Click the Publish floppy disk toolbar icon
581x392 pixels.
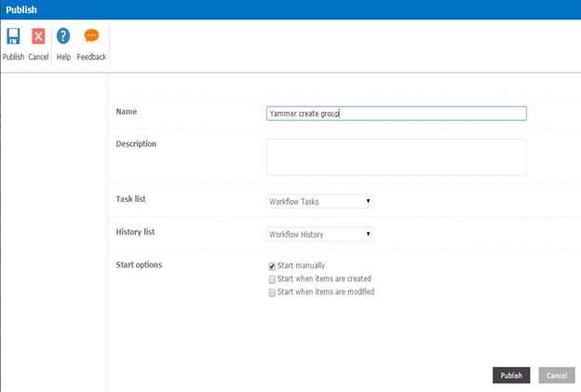pyautogui.click(x=13, y=37)
